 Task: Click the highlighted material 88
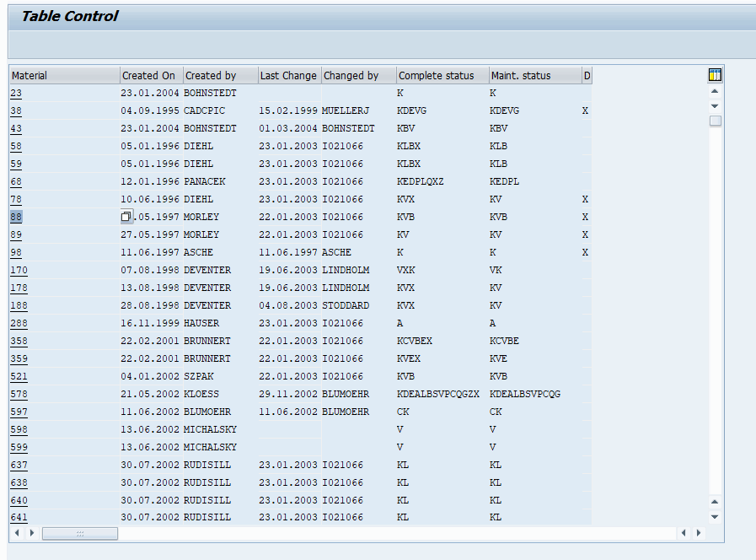click(x=16, y=217)
